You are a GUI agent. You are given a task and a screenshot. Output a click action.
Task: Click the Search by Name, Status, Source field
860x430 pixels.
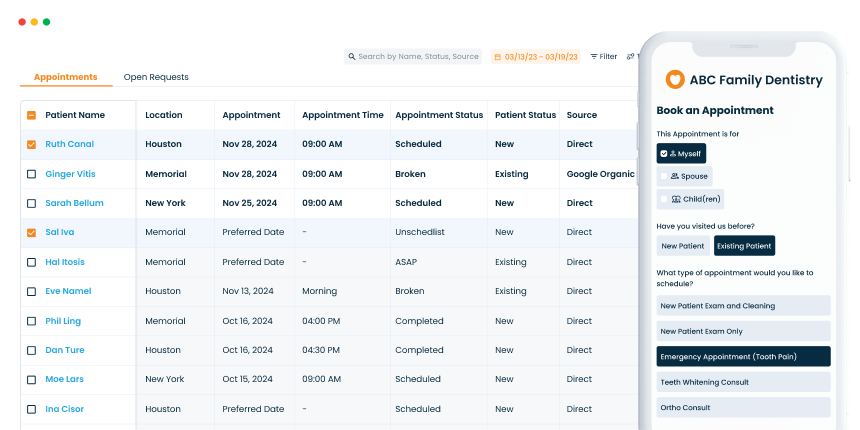(x=418, y=57)
